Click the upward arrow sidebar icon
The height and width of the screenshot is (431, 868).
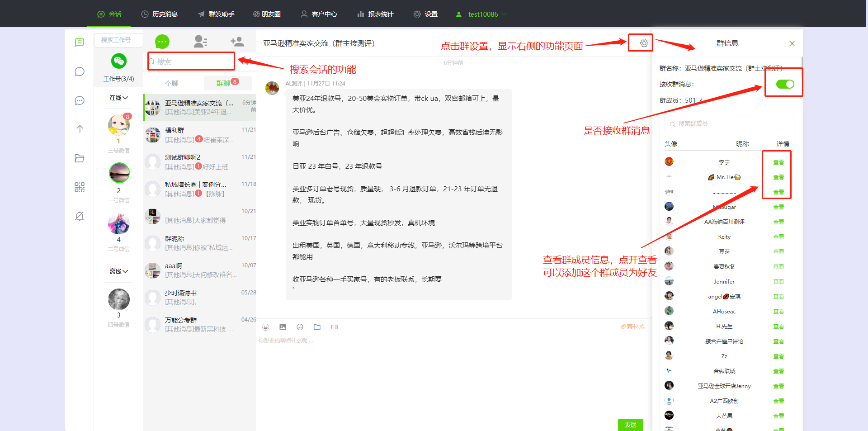[80, 129]
